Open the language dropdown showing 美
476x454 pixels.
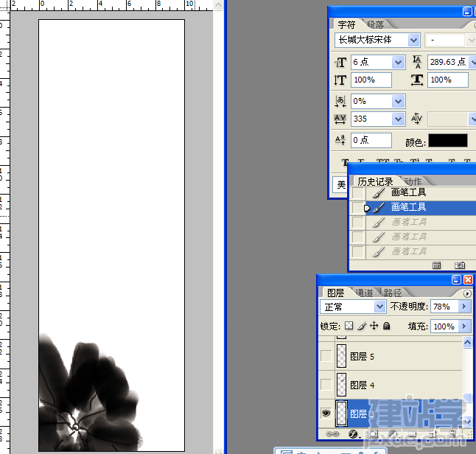(x=340, y=185)
